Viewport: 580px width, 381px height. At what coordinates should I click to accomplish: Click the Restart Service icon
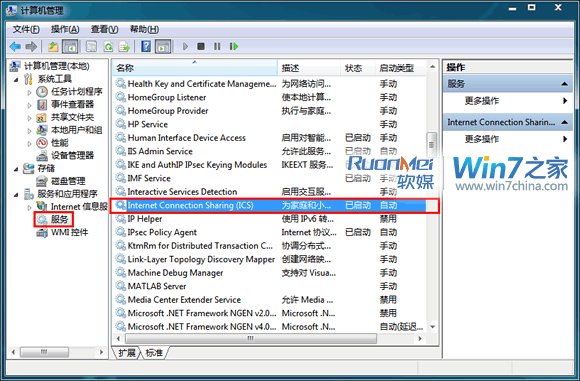[234, 47]
